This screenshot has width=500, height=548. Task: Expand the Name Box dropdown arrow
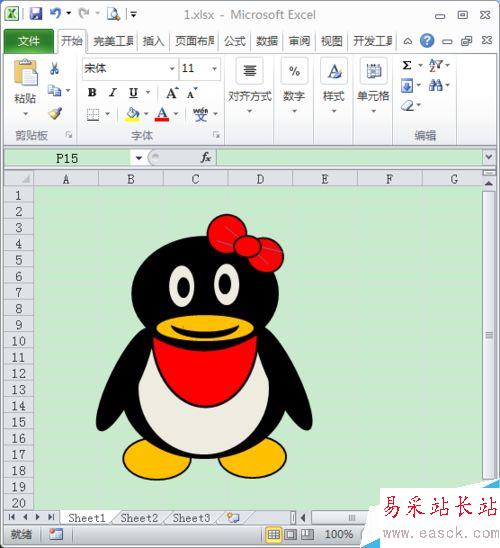click(x=139, y=158)
